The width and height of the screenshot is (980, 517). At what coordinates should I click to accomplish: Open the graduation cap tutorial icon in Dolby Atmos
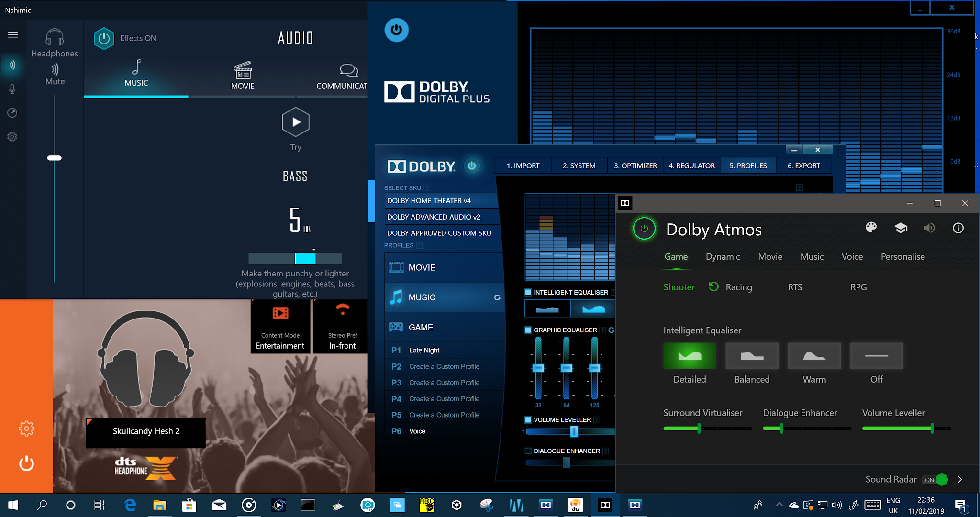coord(901,228)
